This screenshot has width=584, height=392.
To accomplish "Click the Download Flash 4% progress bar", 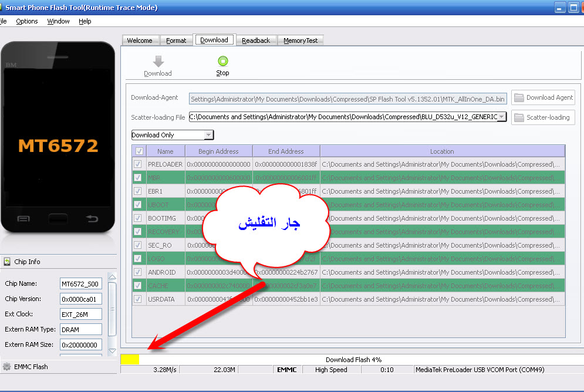I will point(352,360).
